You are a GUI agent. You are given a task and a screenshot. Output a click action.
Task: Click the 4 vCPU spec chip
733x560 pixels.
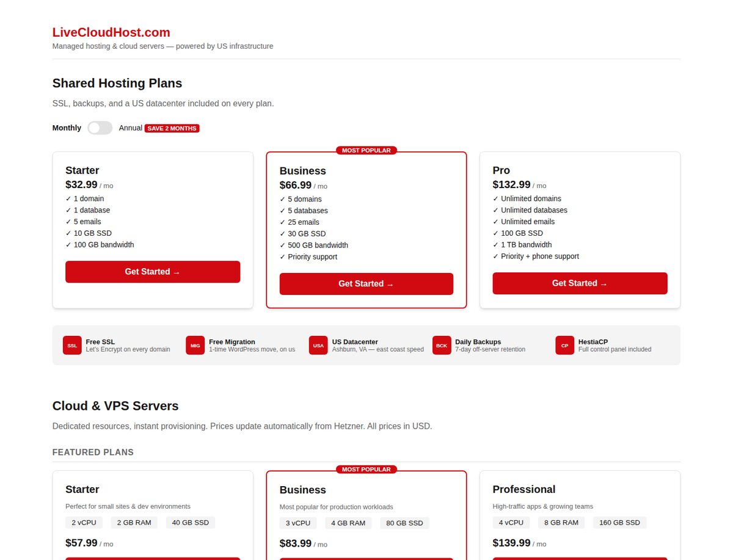(511, 523)
